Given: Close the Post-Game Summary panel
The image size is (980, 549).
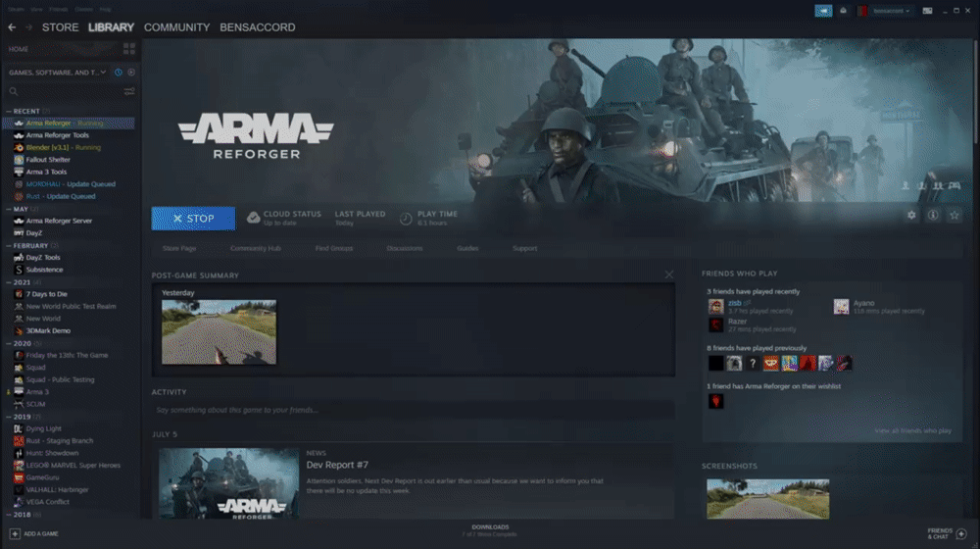Looking at the screenshot, I should tap(668, 274).
